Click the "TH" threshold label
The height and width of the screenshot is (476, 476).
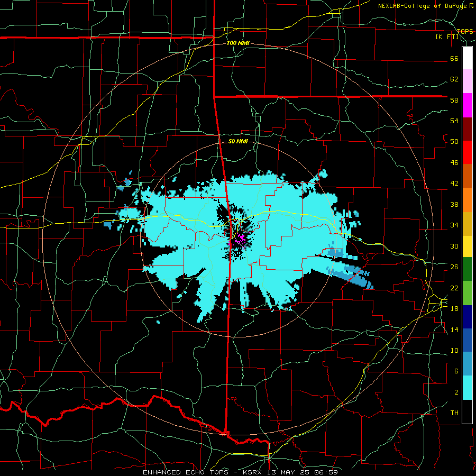pos(454,413)
